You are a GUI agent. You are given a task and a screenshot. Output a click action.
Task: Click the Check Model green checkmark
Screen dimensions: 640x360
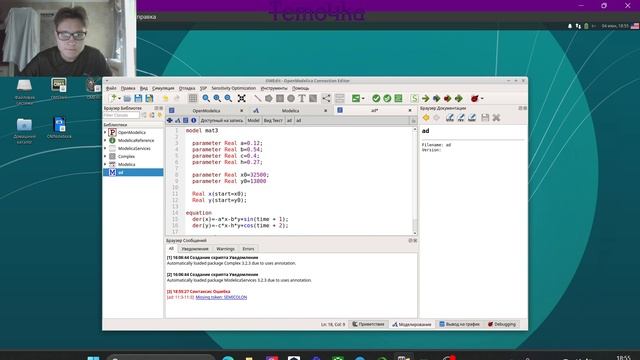click(x=376, y=98)
